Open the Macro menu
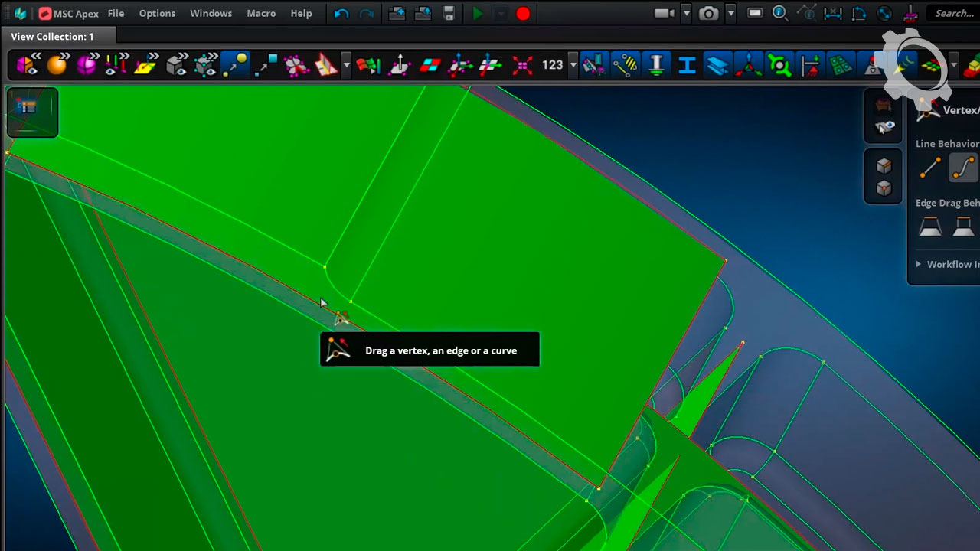 coord(261,14)
